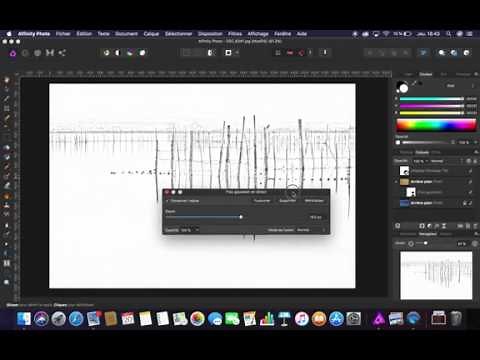Toggle the lock on bottom Arrière-plan layer

pos(465,203)
